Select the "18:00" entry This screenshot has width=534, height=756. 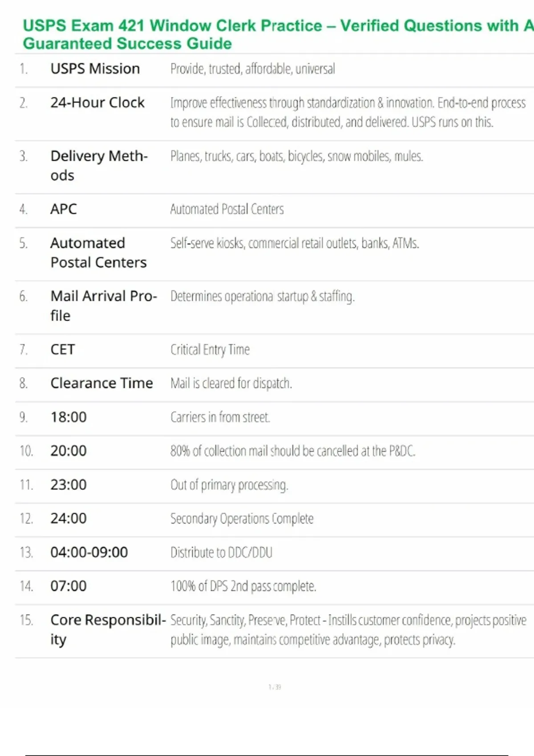pos(69,417)
